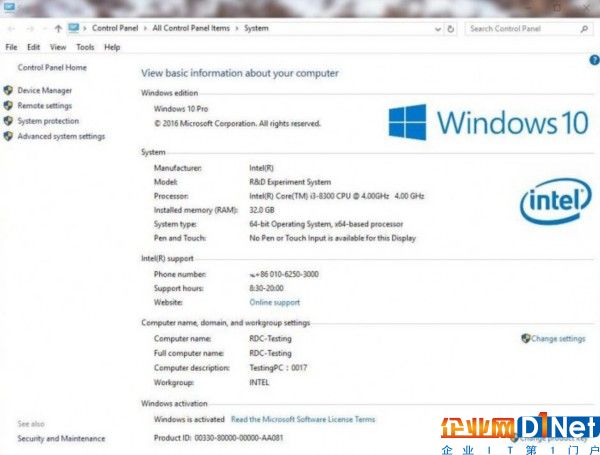This screenshot has width=600, height=455.
Task: Open the Online support website link
Action: point(274,302)
